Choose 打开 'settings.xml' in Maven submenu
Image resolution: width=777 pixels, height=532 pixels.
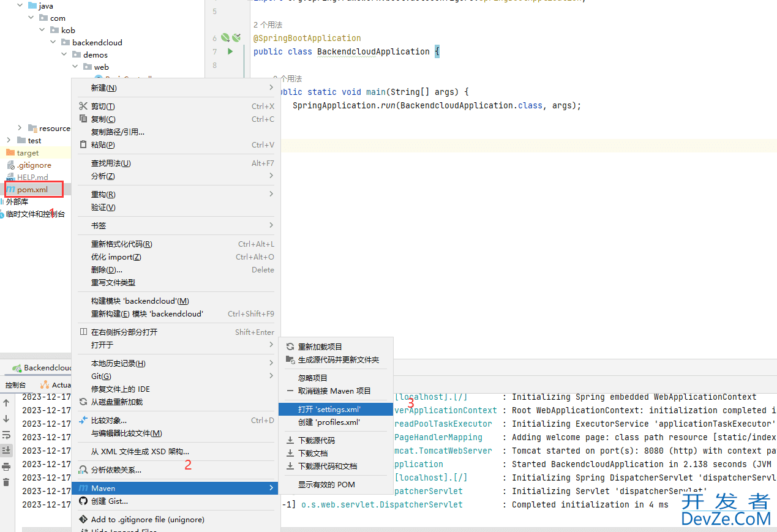click(336, 409)
